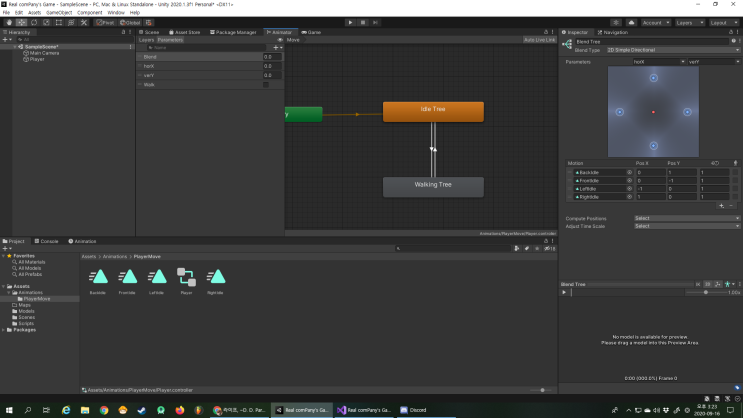Open the GameObject menu
The height and width of the screenshot is (418, 743).
[59, 13]
